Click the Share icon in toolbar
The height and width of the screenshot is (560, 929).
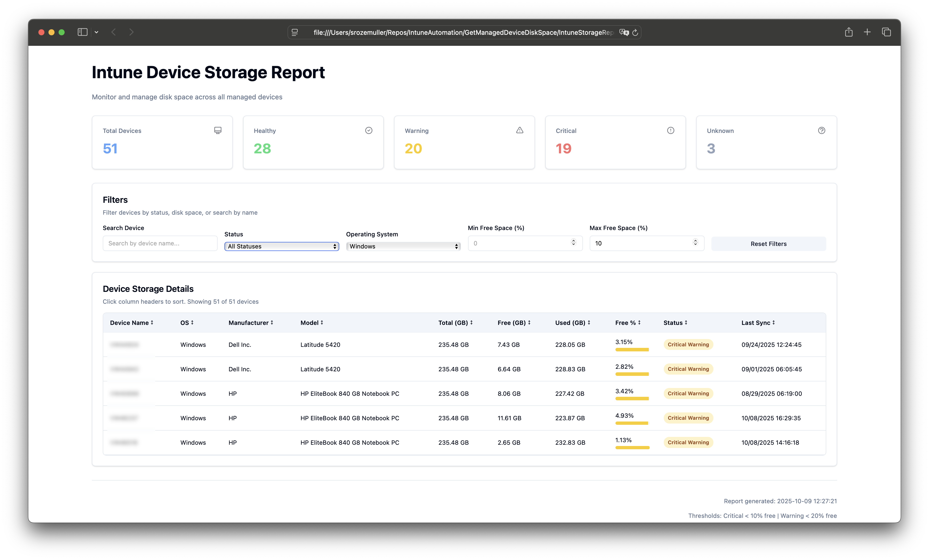[848, 32]
